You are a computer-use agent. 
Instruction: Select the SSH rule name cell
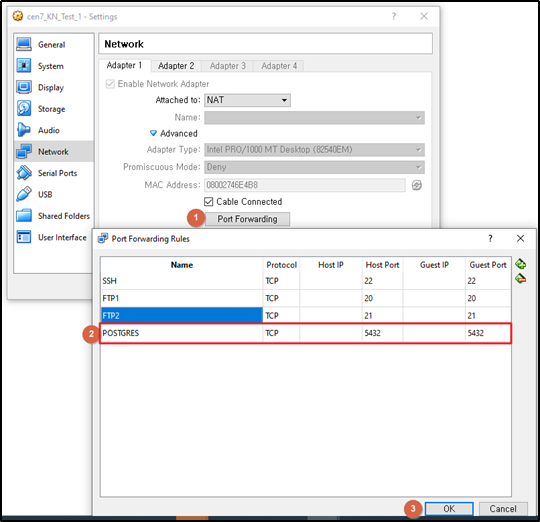pos(181,281)
